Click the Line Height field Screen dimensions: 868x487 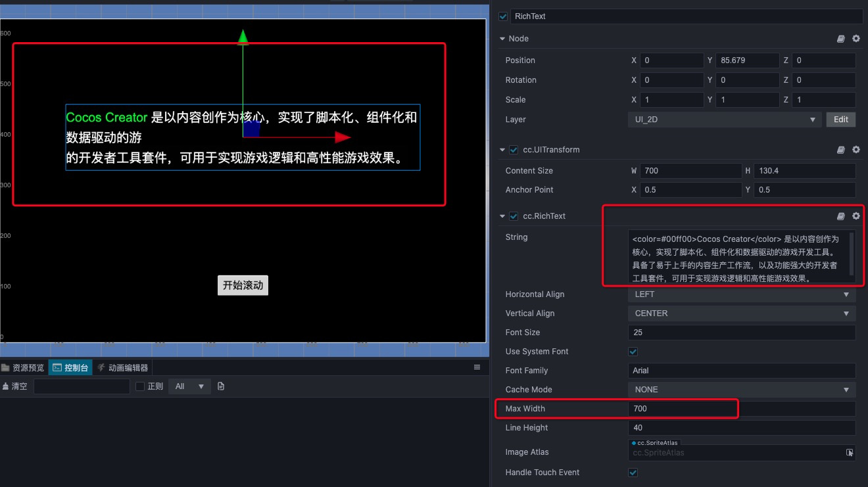pos(742,428)
